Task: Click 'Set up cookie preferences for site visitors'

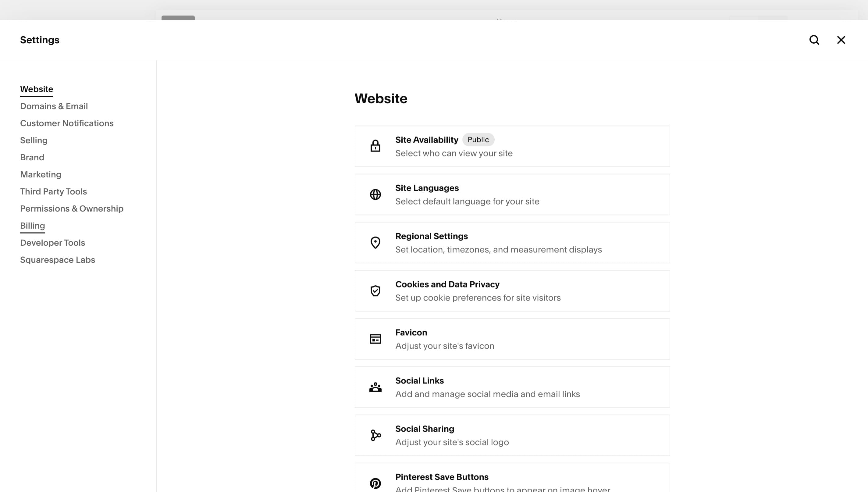Action: pyautogui.click(x=478, y=298)
